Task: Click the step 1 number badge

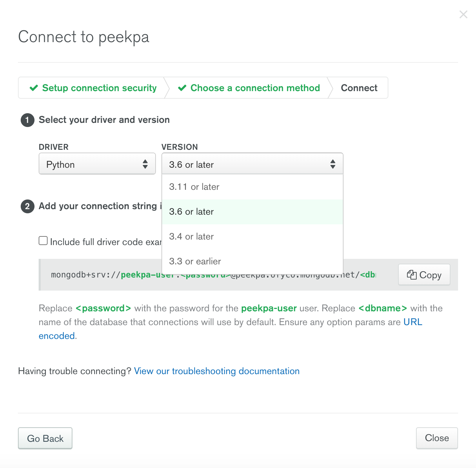Action: (x=28, y=120)
